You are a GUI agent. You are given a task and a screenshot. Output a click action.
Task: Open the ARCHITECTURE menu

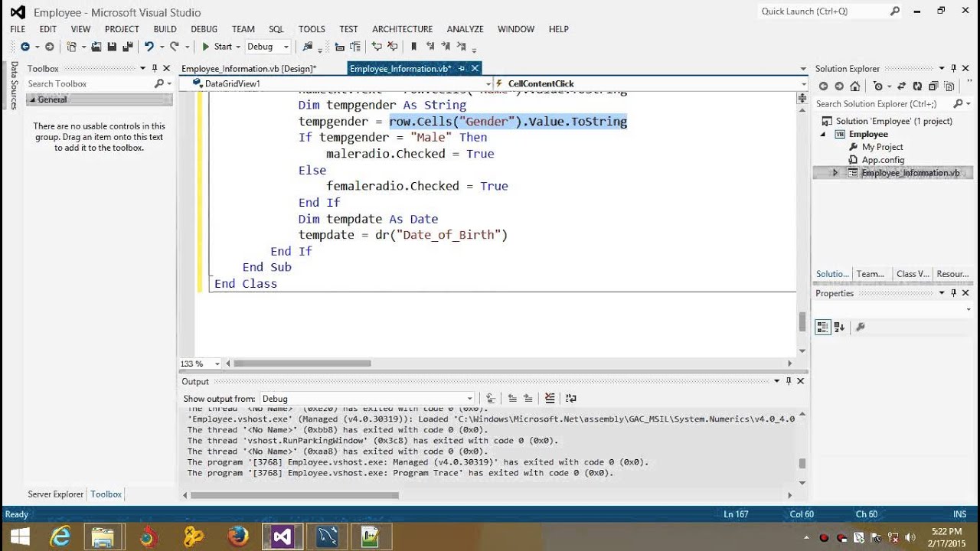point(402,29)
